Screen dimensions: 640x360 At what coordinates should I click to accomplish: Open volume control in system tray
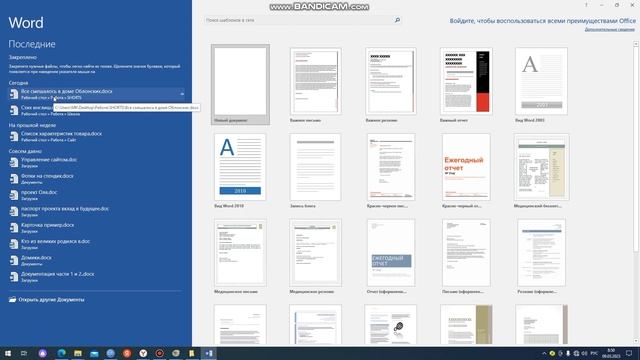[584, 353]
